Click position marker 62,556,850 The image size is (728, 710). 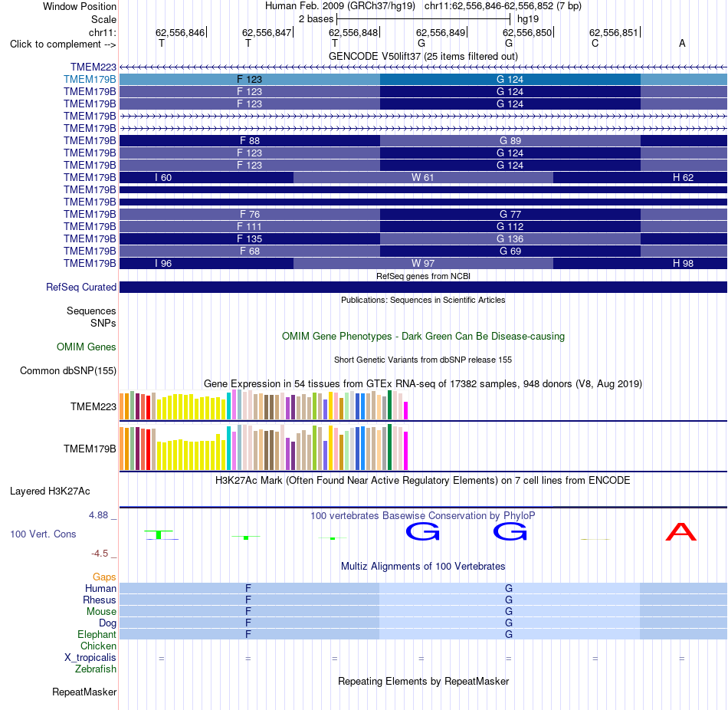[x=528, y=32]
